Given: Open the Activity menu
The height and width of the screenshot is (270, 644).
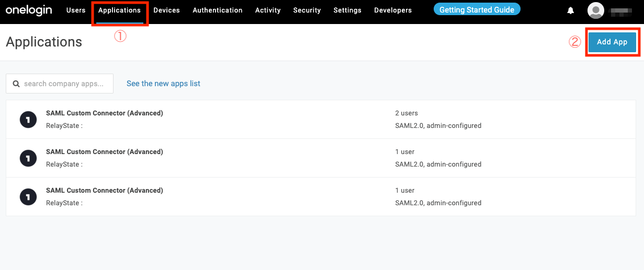Looking at the screenshot, I should point(268,10).
